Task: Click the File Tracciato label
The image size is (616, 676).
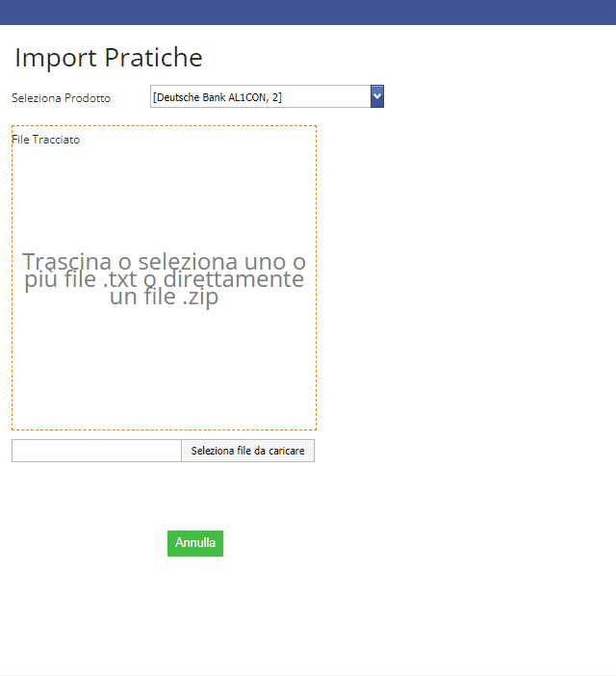Action: [x=45, y=140]
